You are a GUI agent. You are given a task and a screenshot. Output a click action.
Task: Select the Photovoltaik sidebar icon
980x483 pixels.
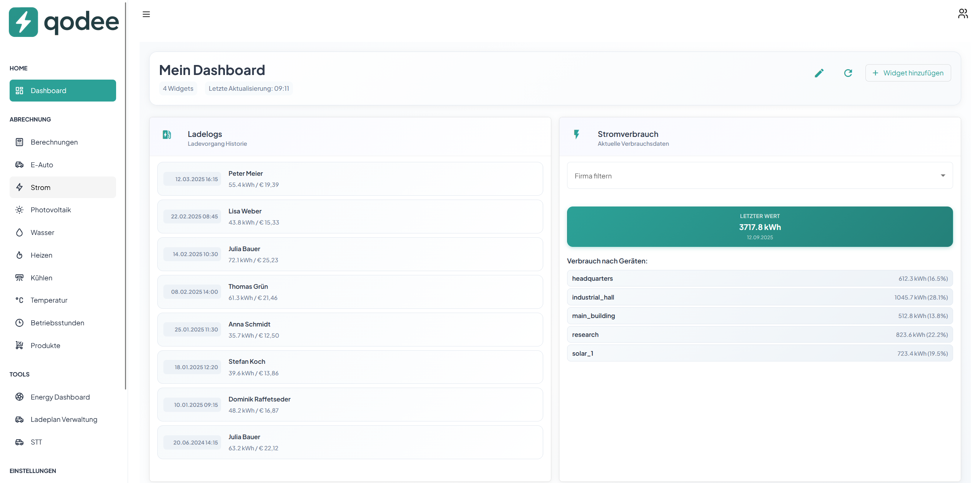20,210
